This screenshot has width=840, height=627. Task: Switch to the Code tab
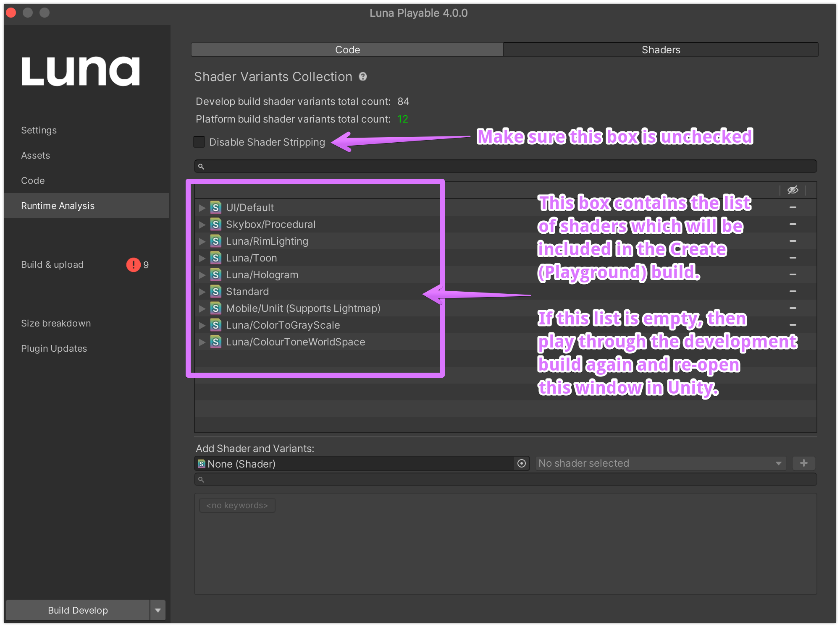point(347,50)
